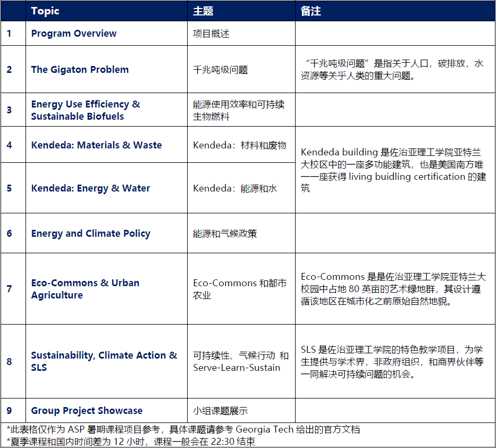Click the row number 1 cell
This screenshot has height=448, width=496.
[x=13, y=33]
